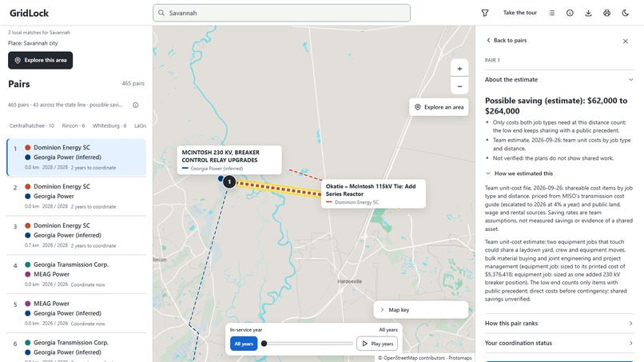Filter by Whitesburg - 6 chip
The height and width of the screenshot is (362, 644).
point(109,125)
